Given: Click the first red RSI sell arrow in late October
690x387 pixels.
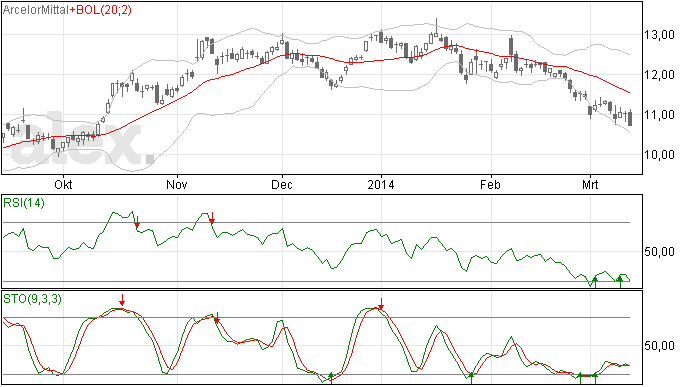Looking at the screenshot, I should tap(137, 222).
